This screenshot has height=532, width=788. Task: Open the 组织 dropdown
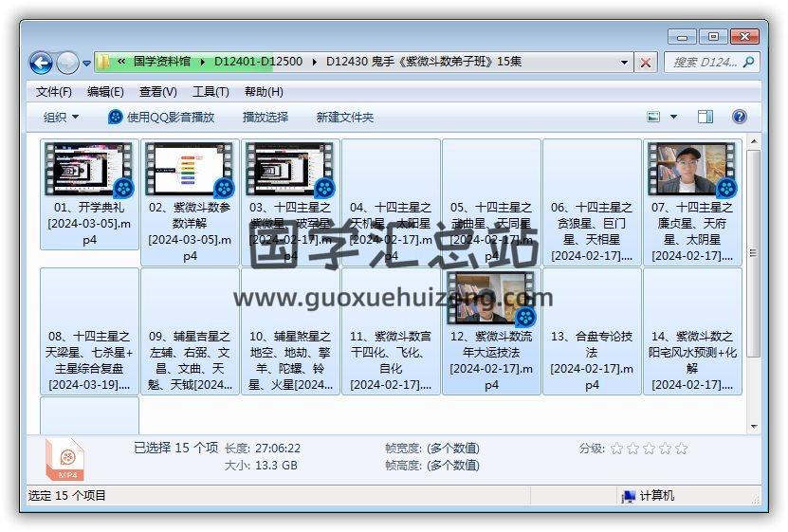(61, 117)
